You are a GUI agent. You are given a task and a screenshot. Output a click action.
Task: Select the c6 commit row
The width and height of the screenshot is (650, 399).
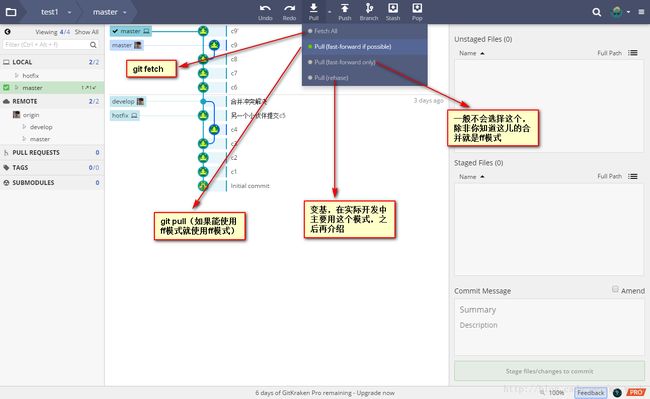[234, 87]
